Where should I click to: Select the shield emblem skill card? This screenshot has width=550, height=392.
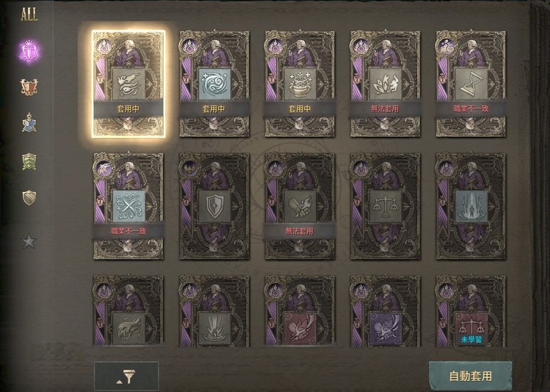(x=214, y=207)
